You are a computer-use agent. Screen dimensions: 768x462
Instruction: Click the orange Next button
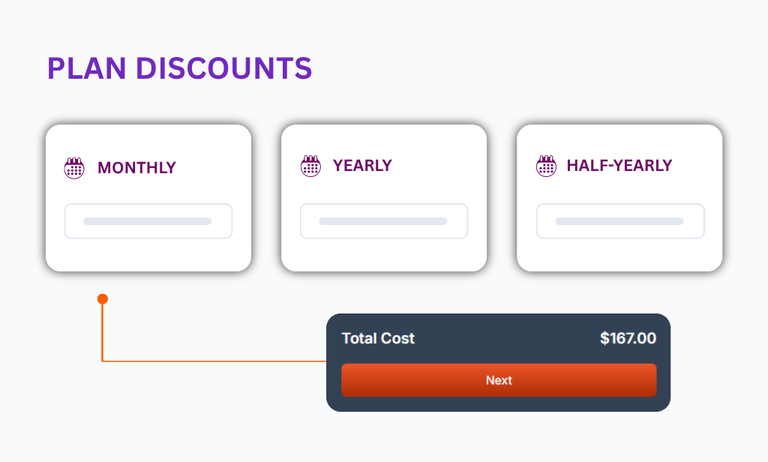click(x=499, y=380)
